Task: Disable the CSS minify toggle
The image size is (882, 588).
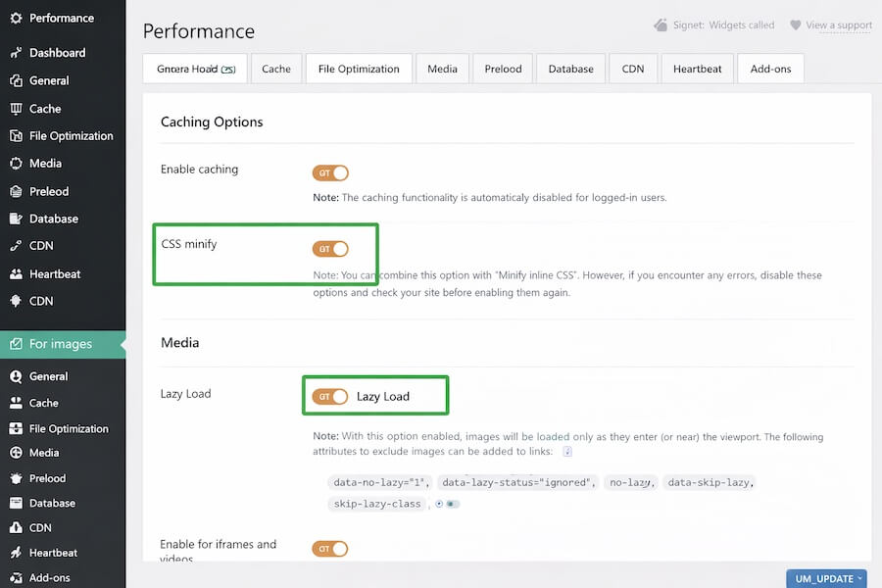Action: tap(330, 249)
